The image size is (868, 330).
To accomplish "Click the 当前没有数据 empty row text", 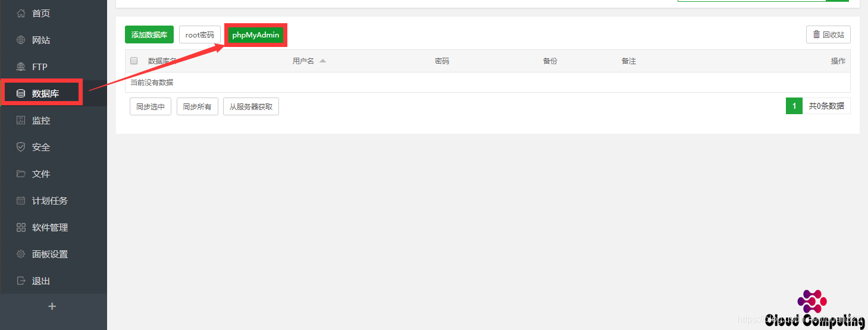I will click(x=152, y=82).
